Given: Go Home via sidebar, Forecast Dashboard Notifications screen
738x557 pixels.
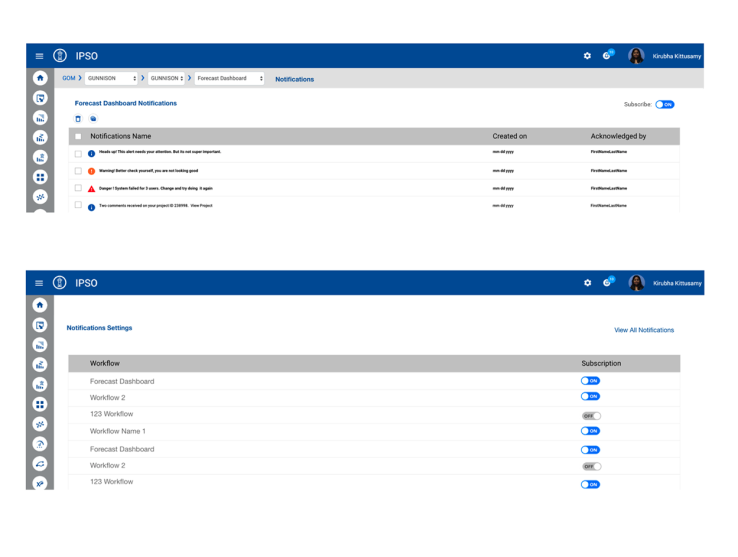Looking at the screenshot, I should 40,78.
